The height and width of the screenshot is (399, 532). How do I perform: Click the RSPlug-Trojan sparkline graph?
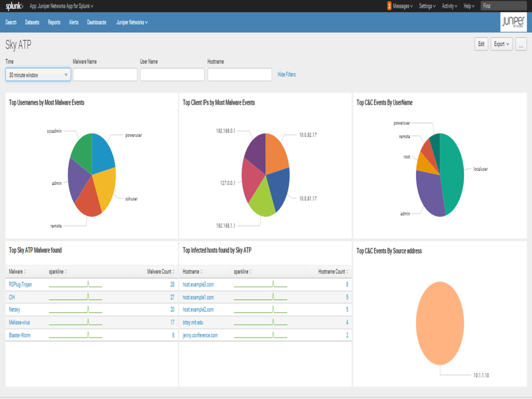[75, 284]
